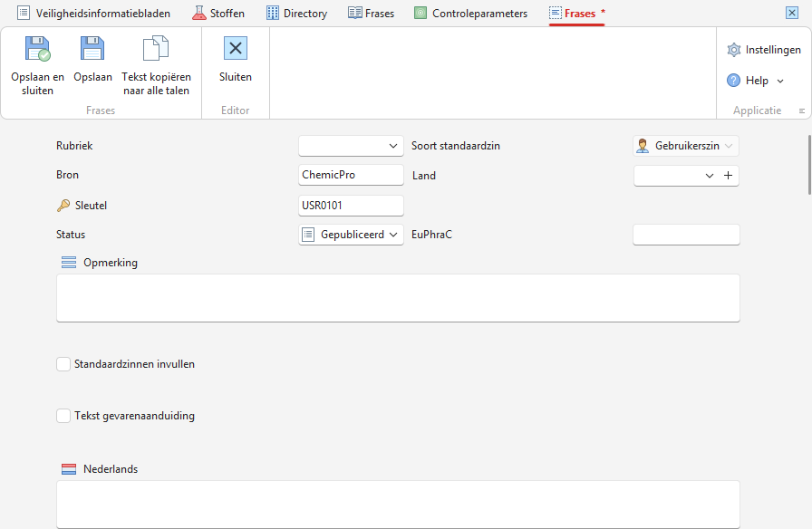Click the Directory grid icon
812x529 pixels.
[273, 13]
